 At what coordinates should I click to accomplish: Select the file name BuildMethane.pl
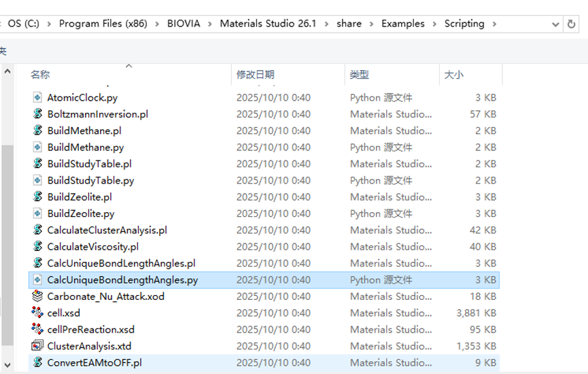pos(84,131)
